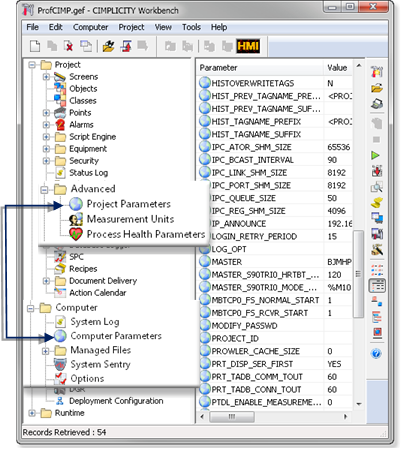Click the horizontal scrollbar right arrow
The width and height of the screenshot is (401, 449).
point(345,416)
